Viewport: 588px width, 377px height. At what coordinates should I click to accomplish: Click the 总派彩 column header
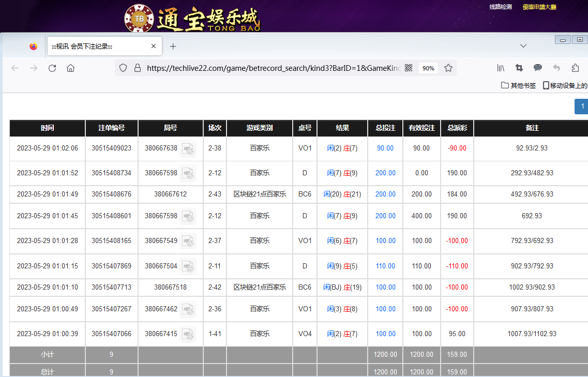click(x=457, y=128)
